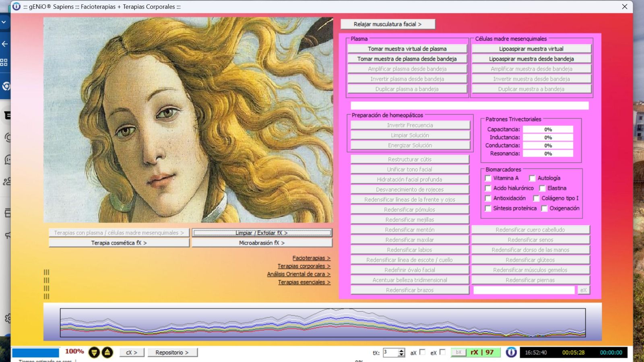Open Limpiar / Exfoliar fX > options

tap(262, 233)
